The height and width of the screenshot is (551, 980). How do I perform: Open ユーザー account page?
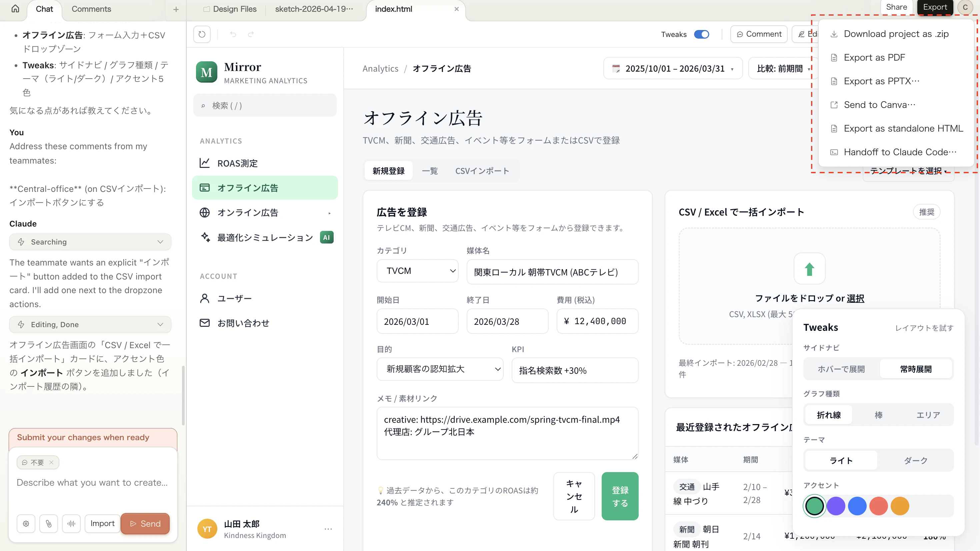[265, 298]
